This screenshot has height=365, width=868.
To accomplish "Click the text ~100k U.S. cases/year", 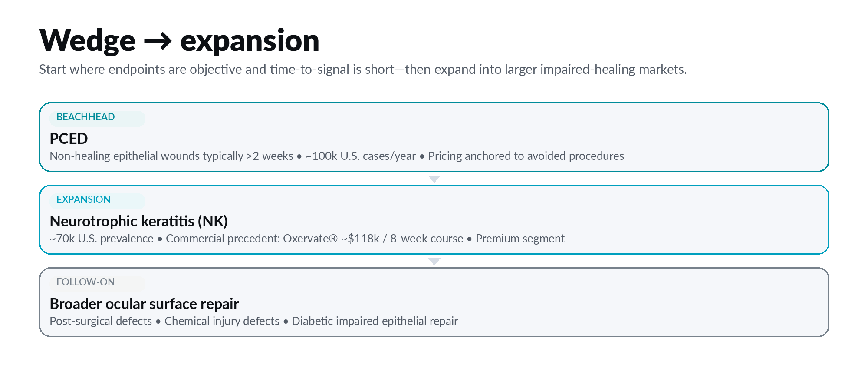I will pos(361,156).
